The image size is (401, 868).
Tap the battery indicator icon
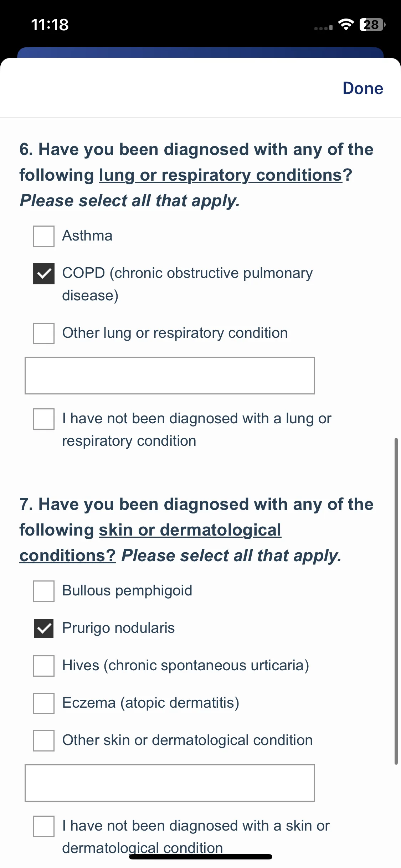pyautogui.click(x=372, y=25)
